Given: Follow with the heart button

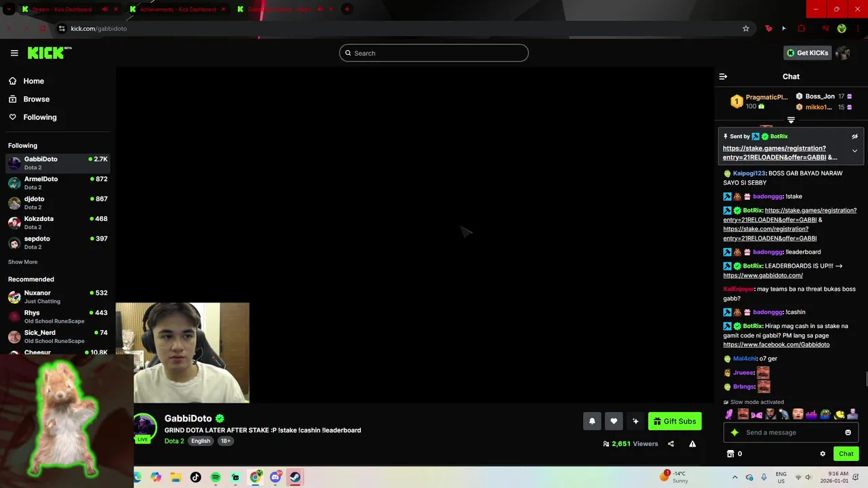Looking at the screenshot, I should (614, 421).
